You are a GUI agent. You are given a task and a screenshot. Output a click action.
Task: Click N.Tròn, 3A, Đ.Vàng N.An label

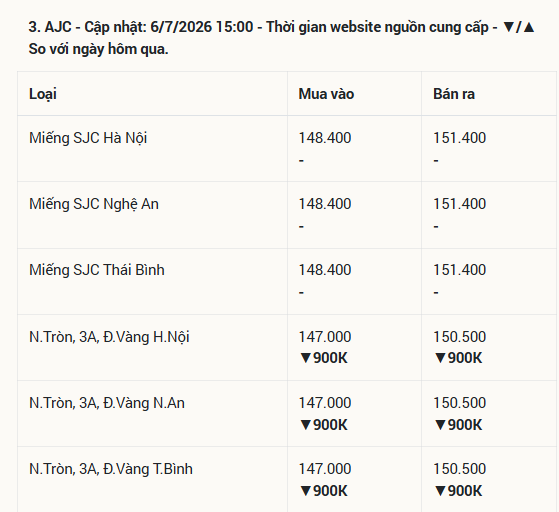click(107, 403)
